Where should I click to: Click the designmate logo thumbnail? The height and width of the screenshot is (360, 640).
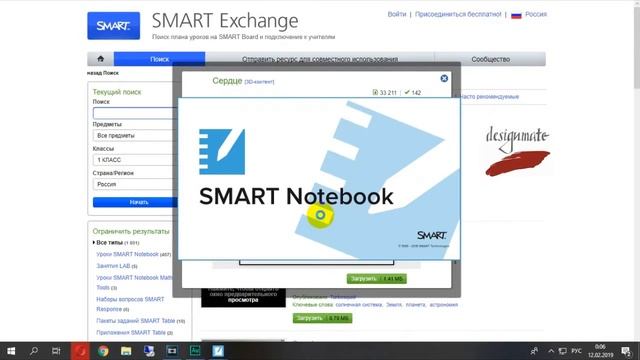(518, 151)
